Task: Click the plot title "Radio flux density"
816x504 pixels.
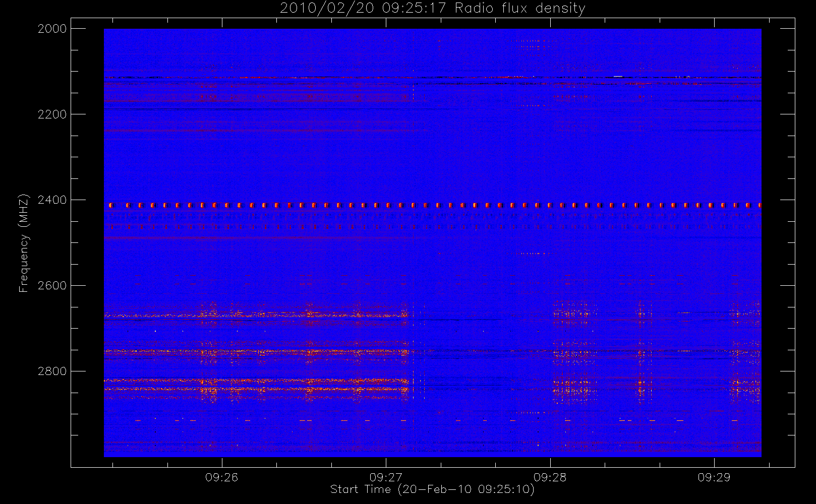Action: point(520,9)
